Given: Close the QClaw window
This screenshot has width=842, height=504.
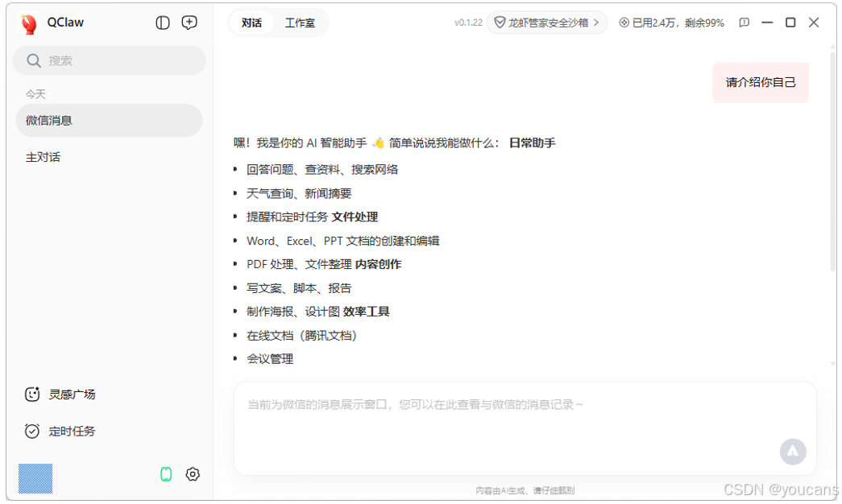Looking at the screenshot, I should (x=814, y=23).
